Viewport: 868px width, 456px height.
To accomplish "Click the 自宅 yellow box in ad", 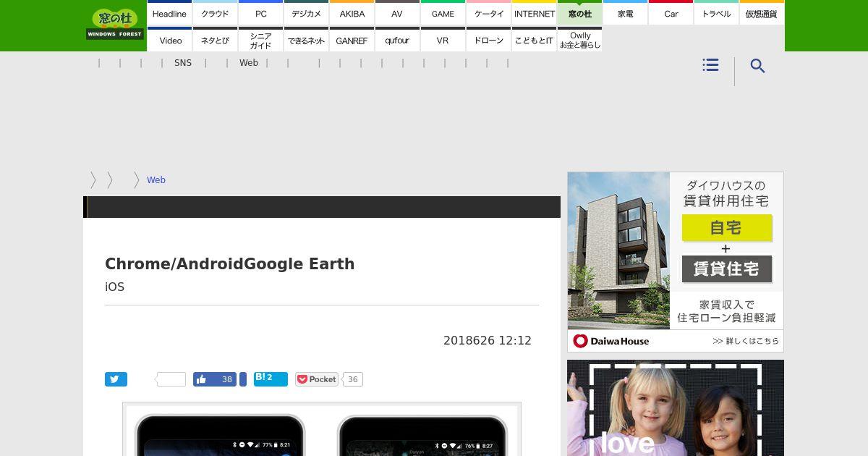I will coord(727,228).
